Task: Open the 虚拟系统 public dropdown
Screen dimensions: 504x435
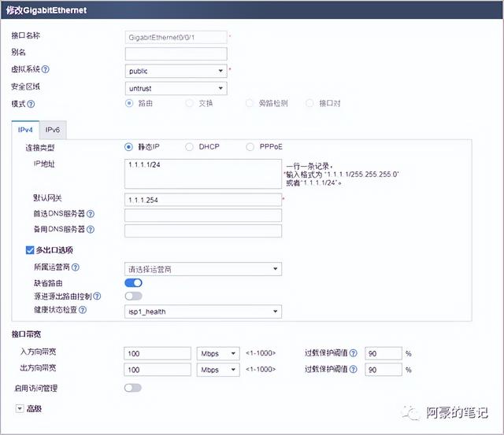Action: pyautogui.click(x=176, y=71)
